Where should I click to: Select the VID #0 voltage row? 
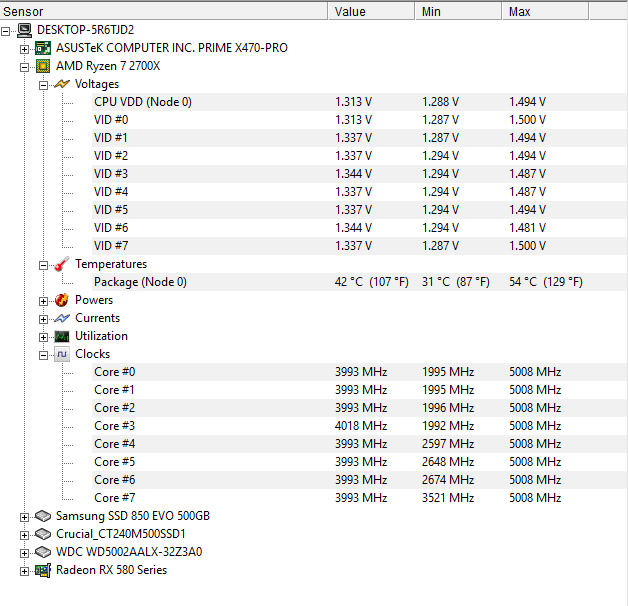click(x=360, y=120)
